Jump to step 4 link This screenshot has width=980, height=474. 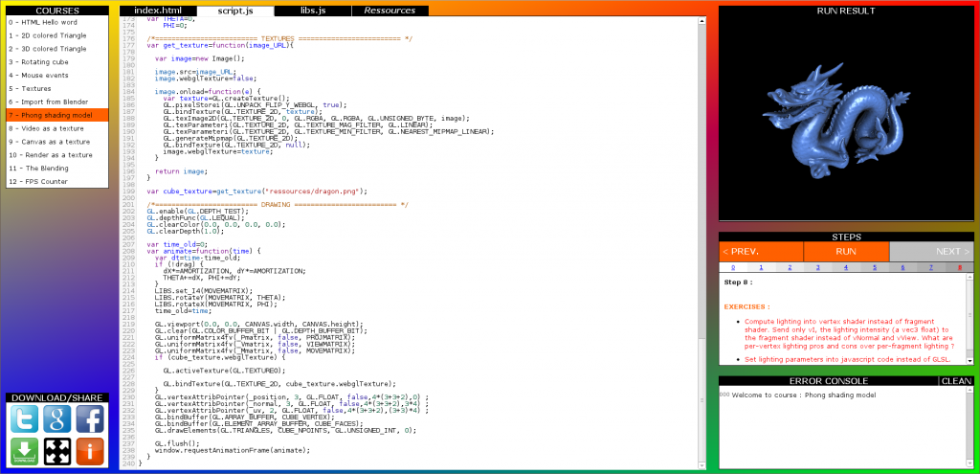coord(846,267)
